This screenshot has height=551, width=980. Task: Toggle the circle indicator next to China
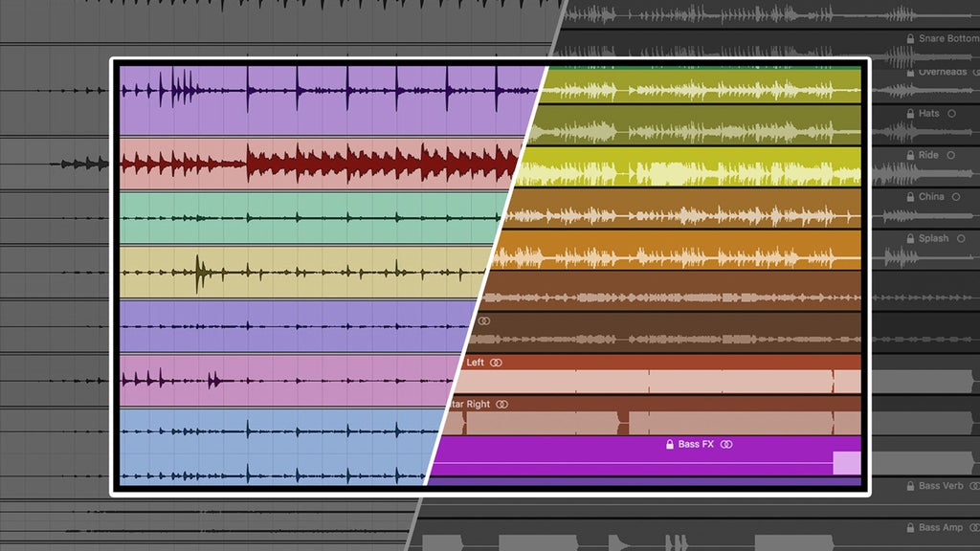(x=956, y=197)
